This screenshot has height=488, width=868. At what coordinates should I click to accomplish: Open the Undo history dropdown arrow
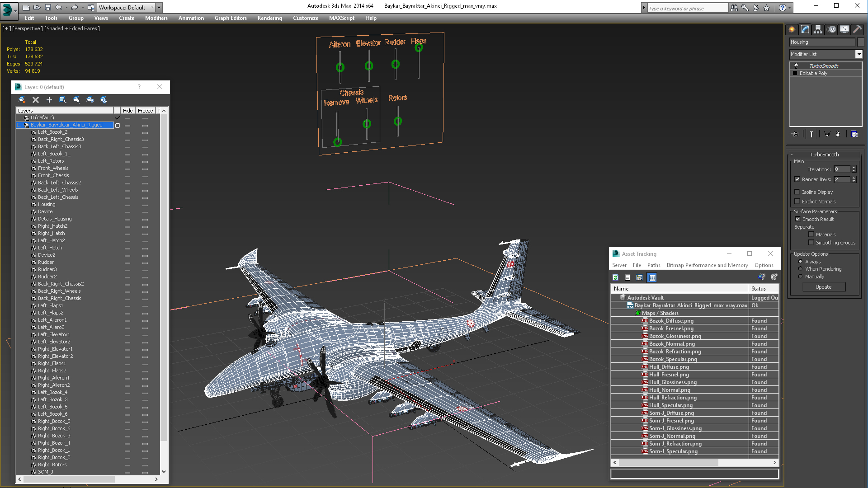tap(66, 8)
